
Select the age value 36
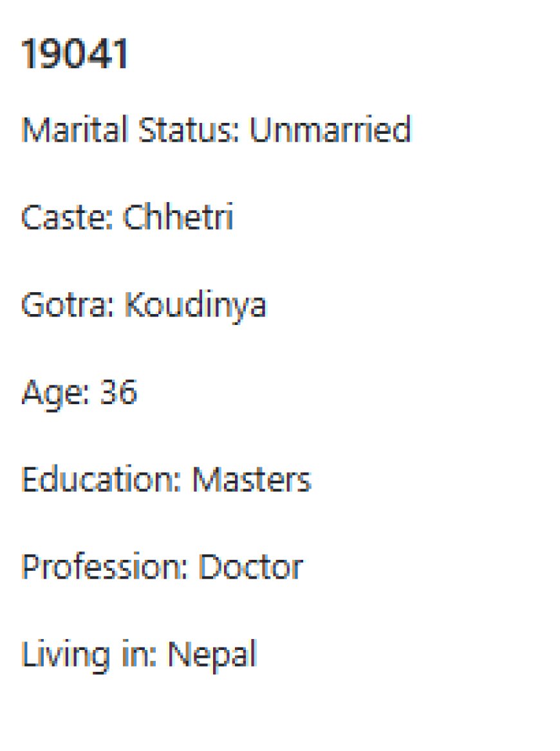pyautogui.click(x=118, y=393)
